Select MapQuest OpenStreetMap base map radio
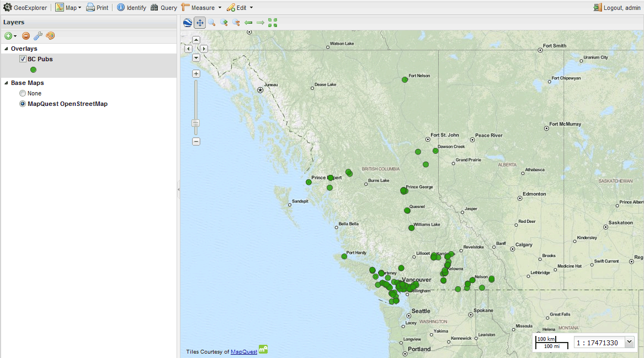The width and height of the screenshot is (644, 358). (23, 104)
